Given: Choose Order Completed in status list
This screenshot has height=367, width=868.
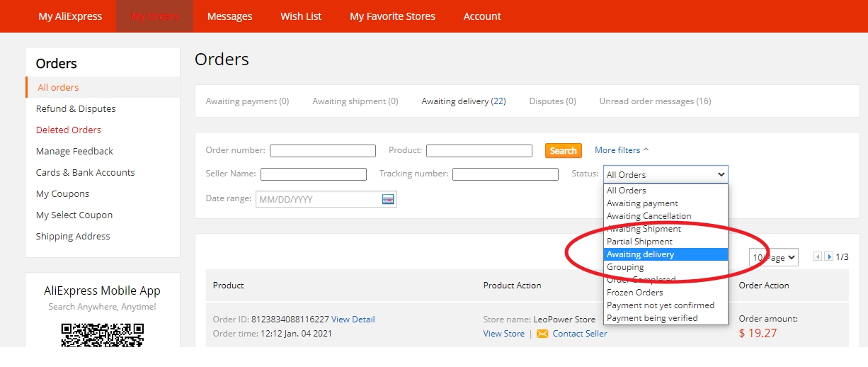Looking at the screenshot, I should 666,280.
